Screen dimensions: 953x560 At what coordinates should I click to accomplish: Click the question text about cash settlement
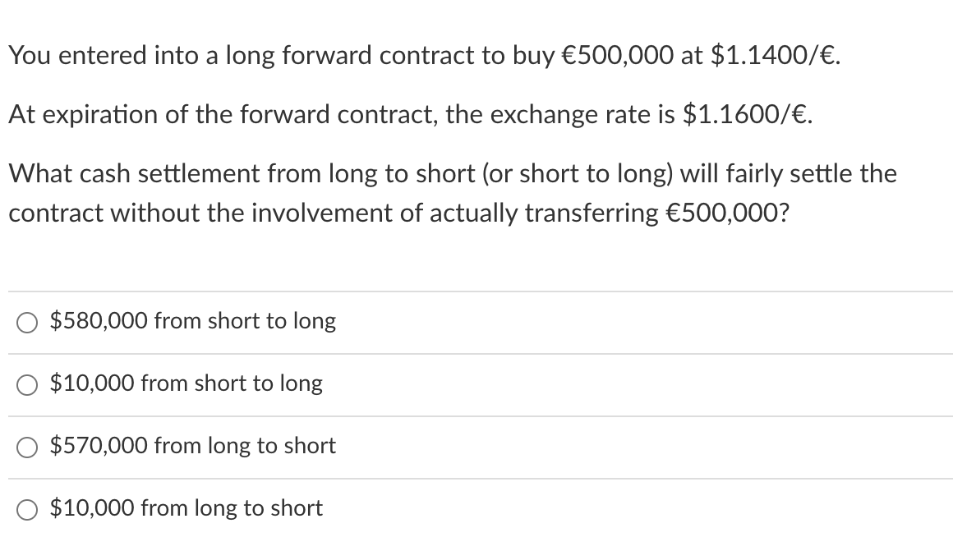click(x=452, y=192)
